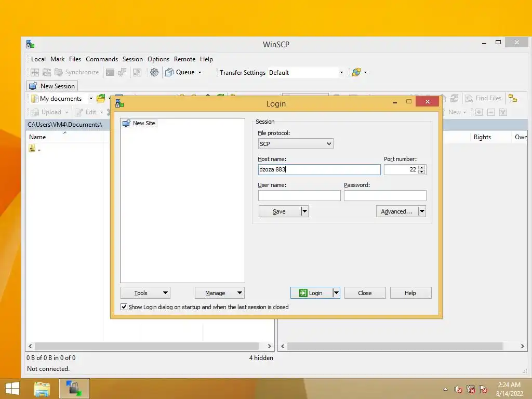This screenshot has width=532, height=399.
Task: Open the Tools dropdown button
Action: pyautogui.click(x=145, y=293)
